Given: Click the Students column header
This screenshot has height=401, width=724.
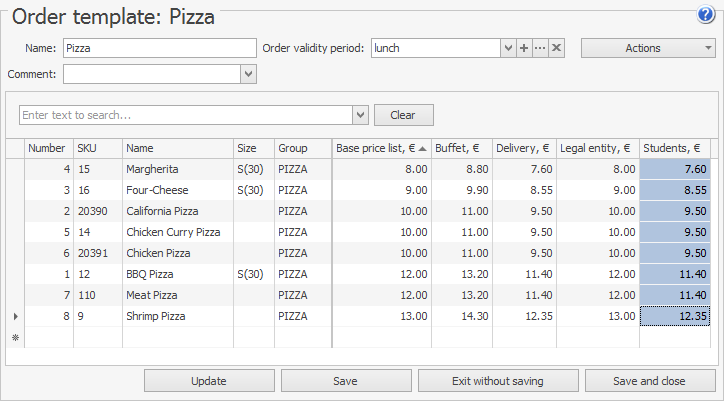Looking at the screenshot, I should [x=675, y=148].
